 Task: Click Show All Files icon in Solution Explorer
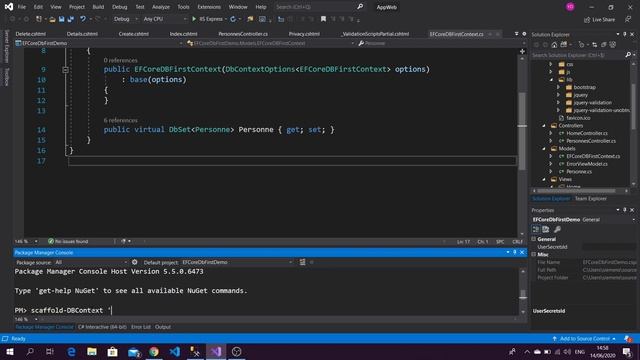coord(613,45)
